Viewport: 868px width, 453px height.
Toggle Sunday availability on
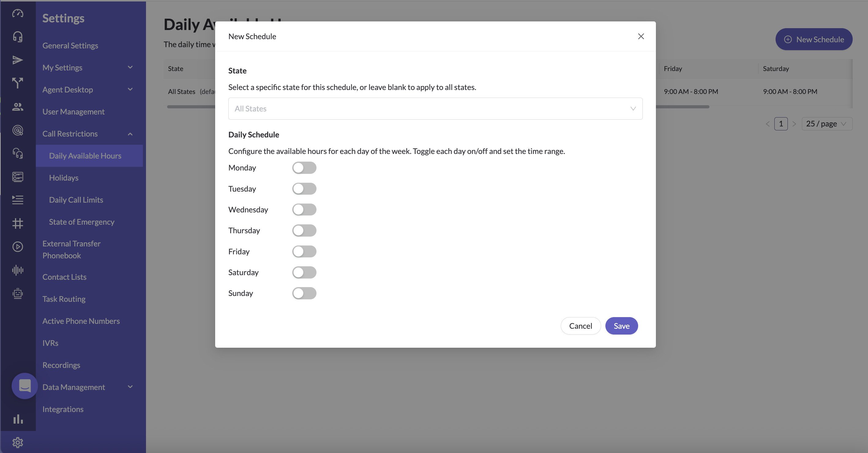(x=304, y=293)
